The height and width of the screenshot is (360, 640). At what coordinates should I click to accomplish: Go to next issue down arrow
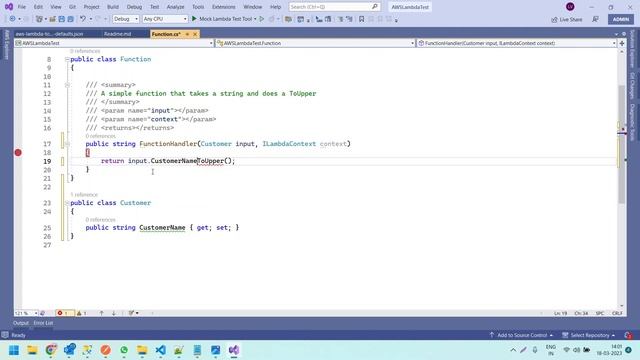click(x=114, y=313)
